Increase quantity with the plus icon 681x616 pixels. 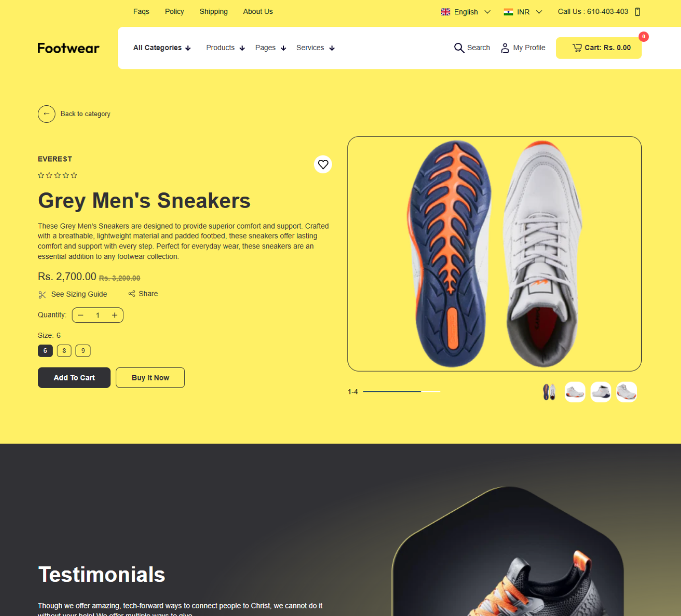tap(114, 315)
